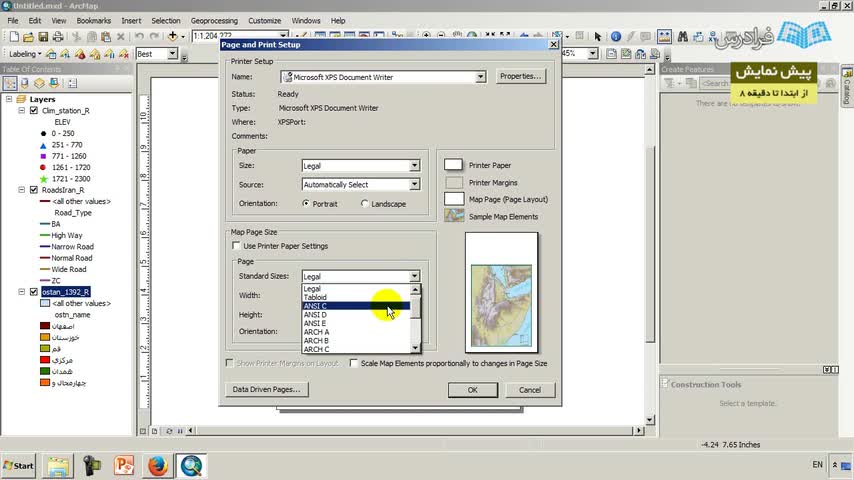Select the highlighted Measure tool
Viewport: 854px width, 480px height.
(x=664, y=37)
